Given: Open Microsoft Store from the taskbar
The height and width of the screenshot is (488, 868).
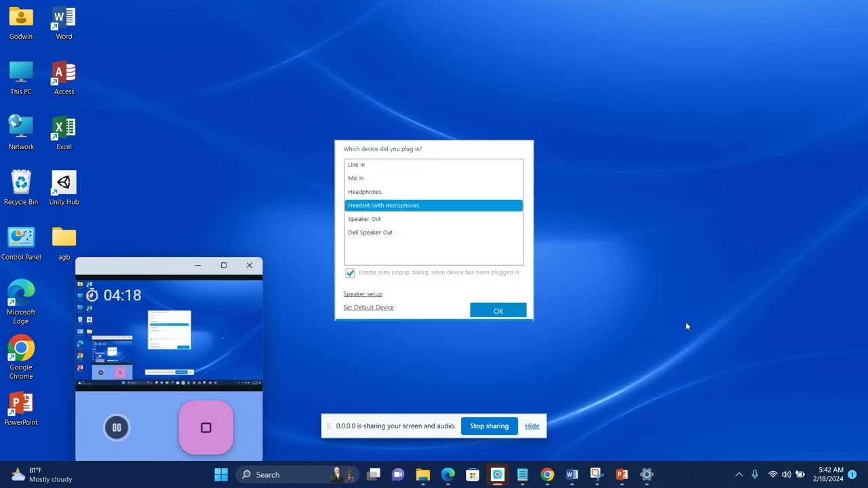Looking at the screenshot, I should [x=473, y=474].
